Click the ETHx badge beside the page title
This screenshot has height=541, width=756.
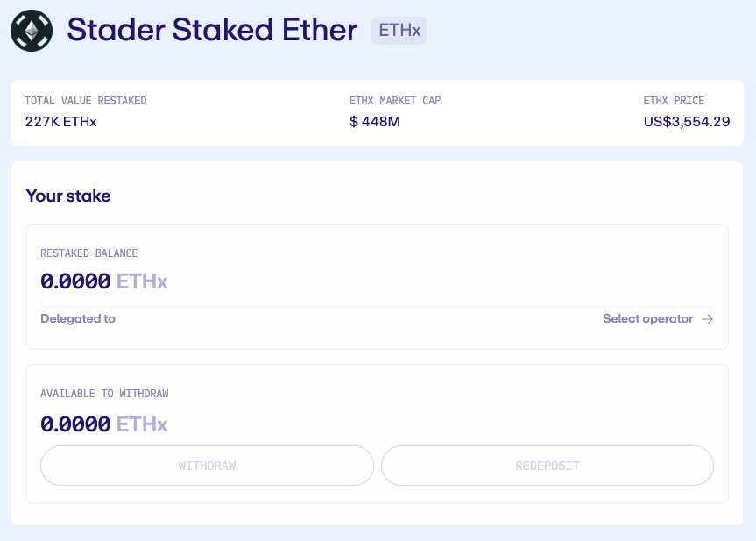click(x=399, y=30)
